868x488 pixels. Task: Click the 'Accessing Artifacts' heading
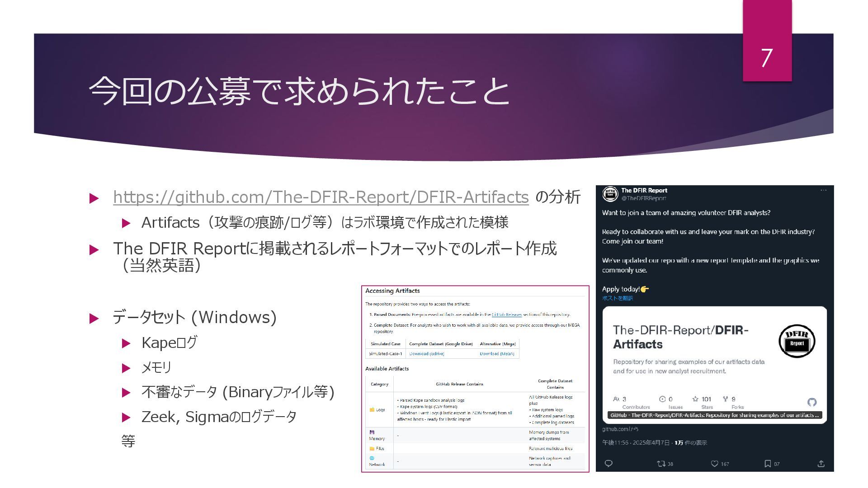pos(392,291)
